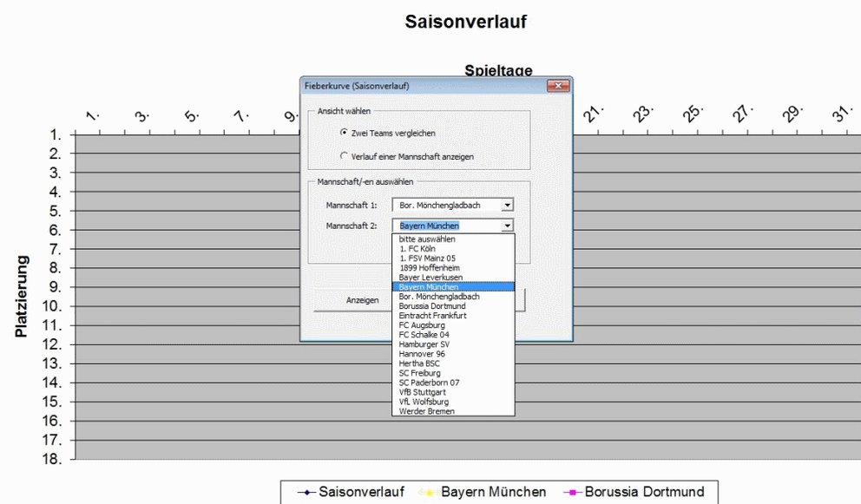Pick VfL Wolfsburg from the list
The width and height of the screenshot is (861, 504).
(x=453, y=402)
